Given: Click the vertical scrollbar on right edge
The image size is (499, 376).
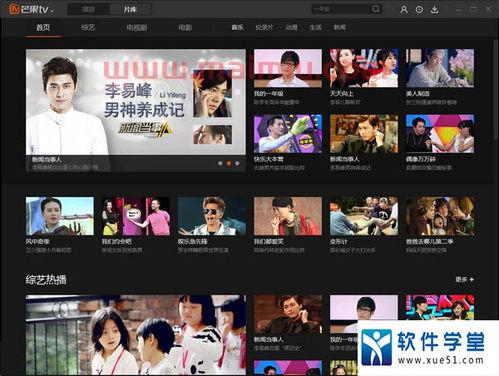Looking at the screenshot, I should 496,93.
